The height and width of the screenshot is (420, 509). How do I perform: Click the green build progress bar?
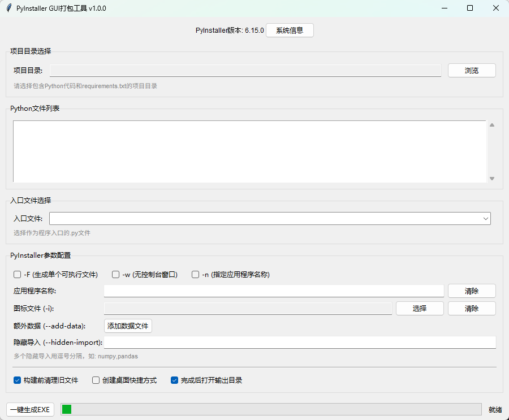271,409
